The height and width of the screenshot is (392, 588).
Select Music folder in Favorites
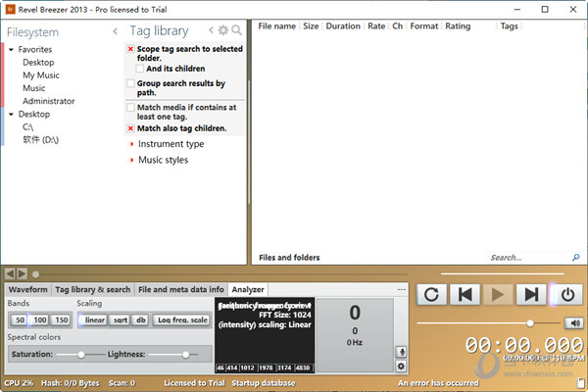coord(33,88)
